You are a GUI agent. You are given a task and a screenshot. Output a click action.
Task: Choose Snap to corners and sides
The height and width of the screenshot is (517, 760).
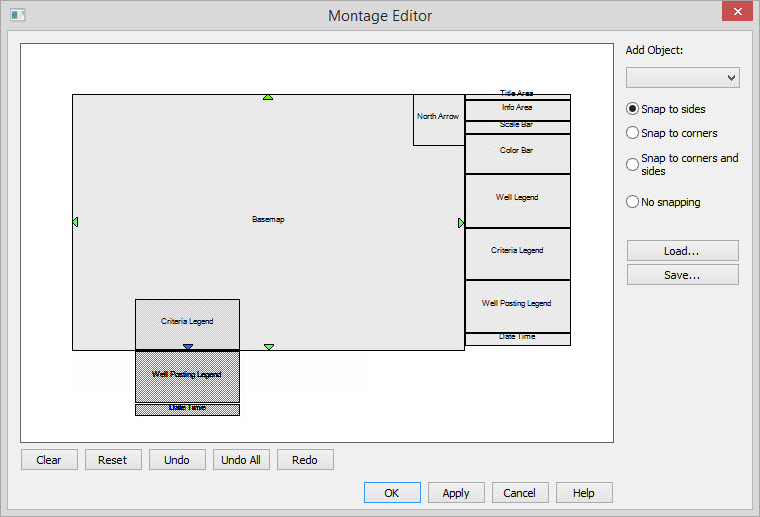(632, 164)
